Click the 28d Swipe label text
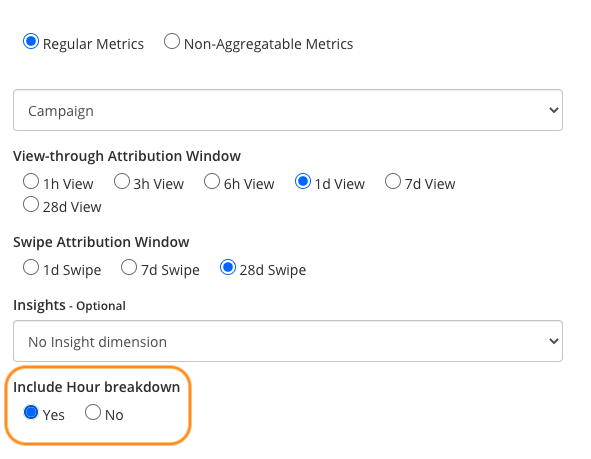Screen dimensions: 591x459 tap(273, 270)
